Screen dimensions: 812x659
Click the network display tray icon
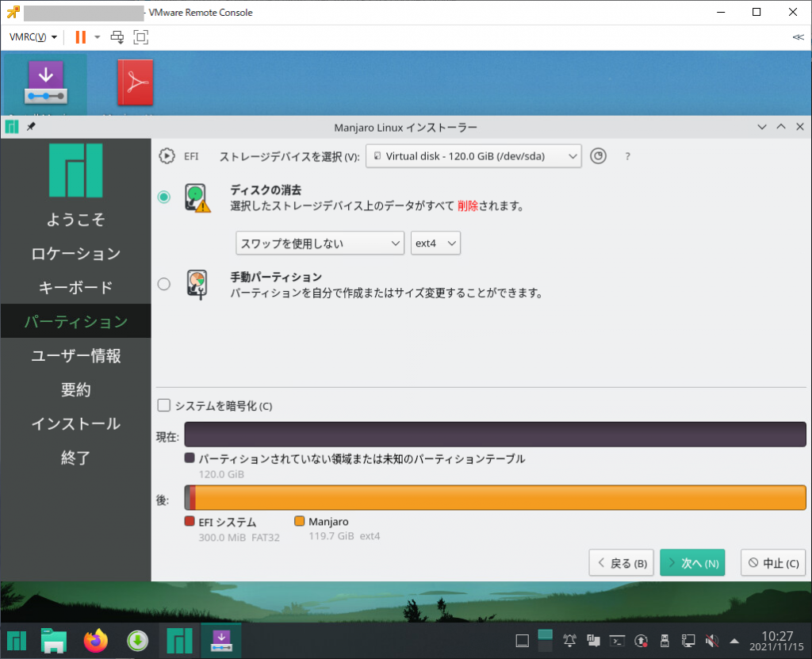[688, 642]
